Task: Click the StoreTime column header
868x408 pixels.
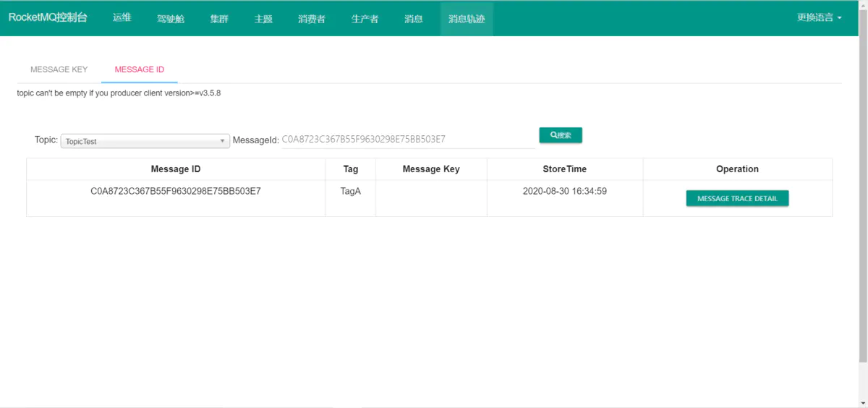Action: coord(565,169)
